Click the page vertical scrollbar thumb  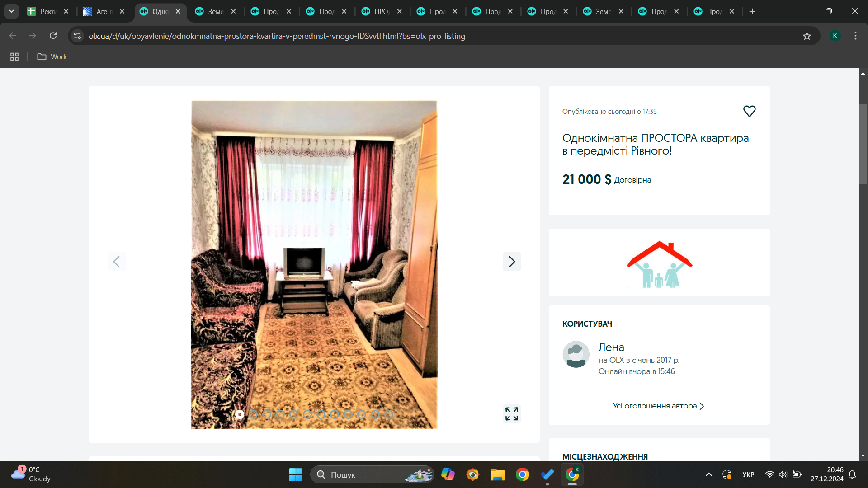click(x=863, y=145)
